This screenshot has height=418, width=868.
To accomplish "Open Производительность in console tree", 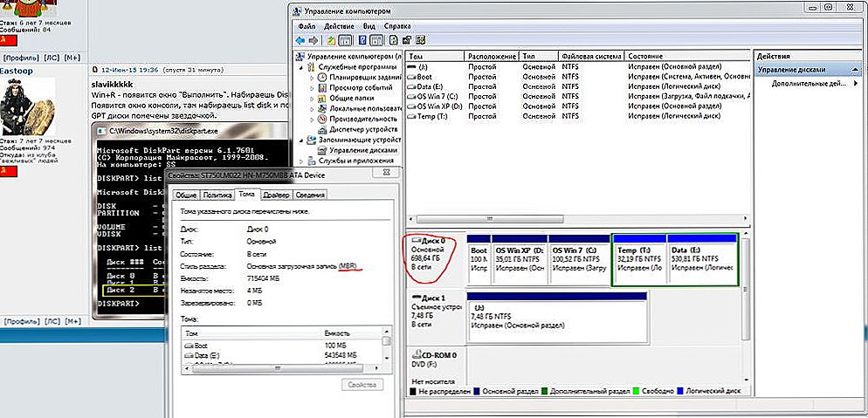I will (363, 119).
